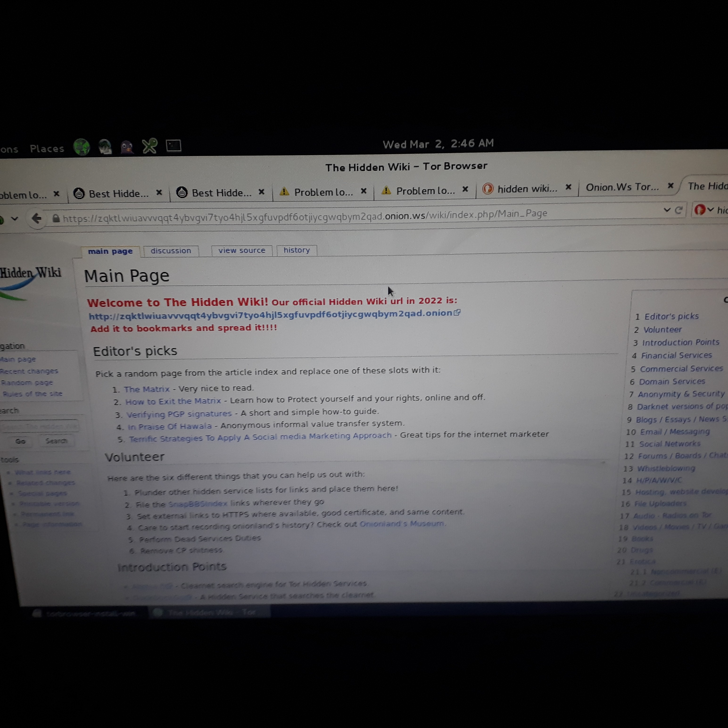The width and height of the screenshot is (728, 728).
Task: Open the "discussion" wiki tab
Action: point(171,251)
